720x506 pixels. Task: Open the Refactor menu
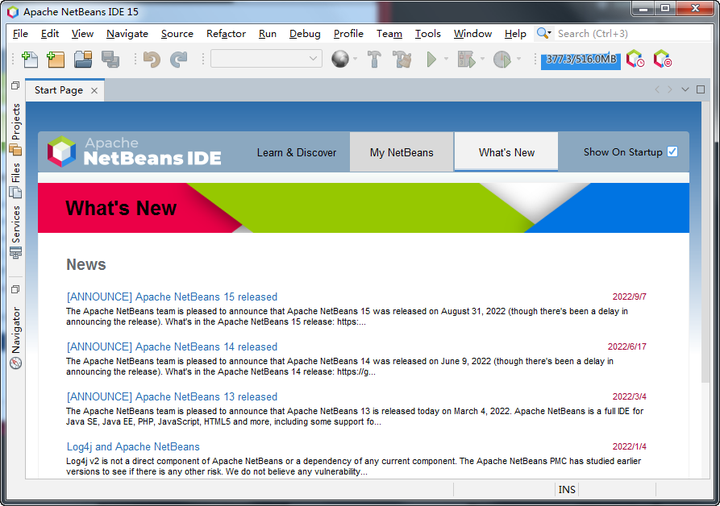[226, 34]
